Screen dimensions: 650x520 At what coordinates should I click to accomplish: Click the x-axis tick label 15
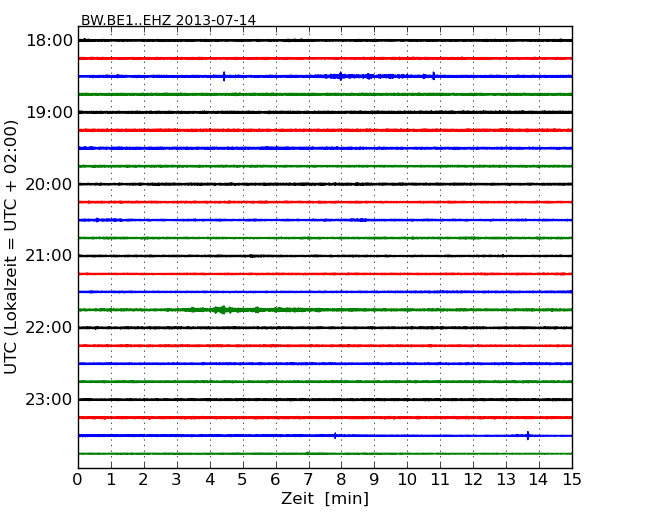[x=572, y=480]
